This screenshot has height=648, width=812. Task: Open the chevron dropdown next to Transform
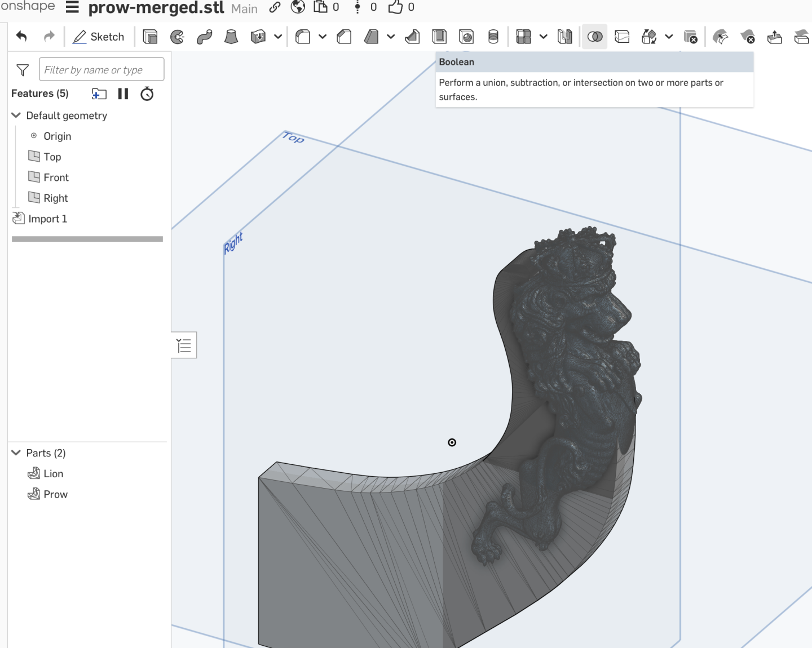coord(669,36)
